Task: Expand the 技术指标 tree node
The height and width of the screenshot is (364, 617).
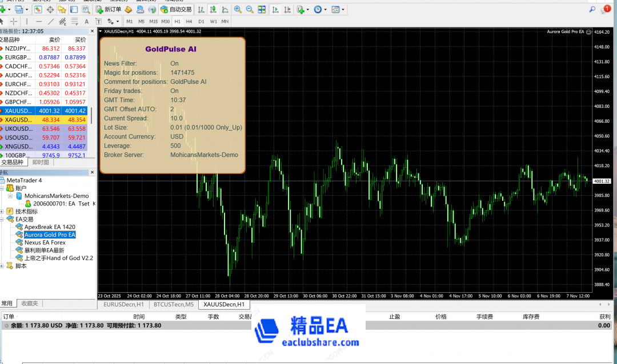Action: [3, 211]
